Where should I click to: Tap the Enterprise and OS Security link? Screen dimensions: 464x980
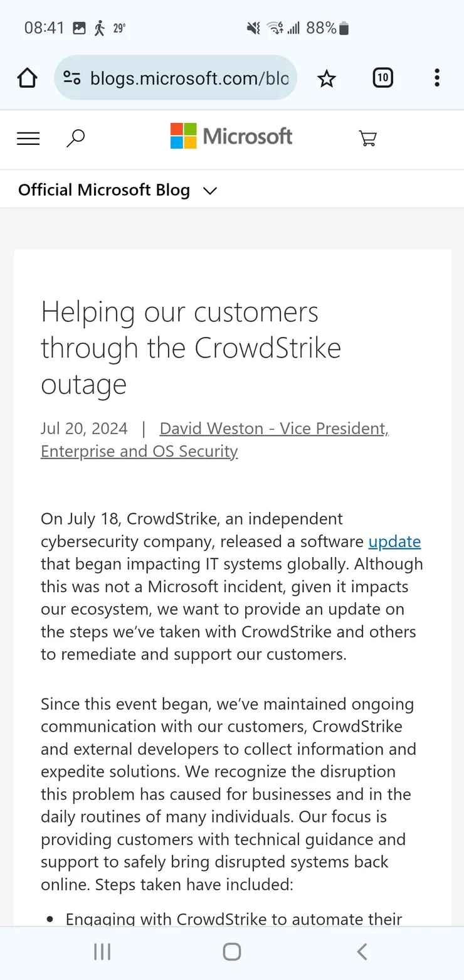139,451
